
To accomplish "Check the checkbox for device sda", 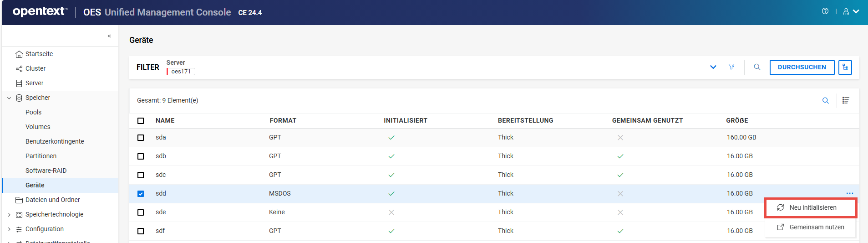I will 141,138.
